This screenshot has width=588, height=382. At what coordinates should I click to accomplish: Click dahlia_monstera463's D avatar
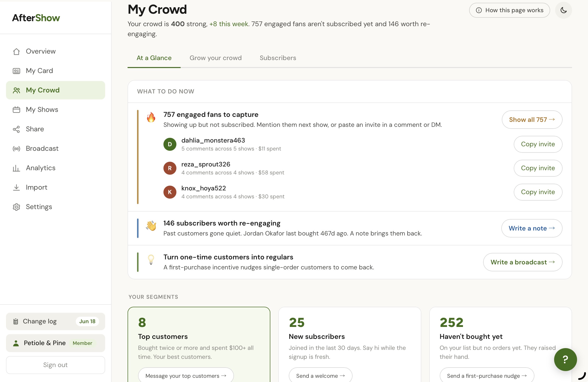(170, 144)
